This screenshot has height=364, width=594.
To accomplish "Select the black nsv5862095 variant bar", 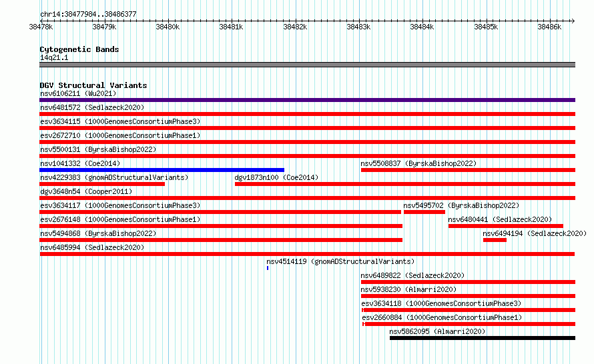I will (483, 338).
